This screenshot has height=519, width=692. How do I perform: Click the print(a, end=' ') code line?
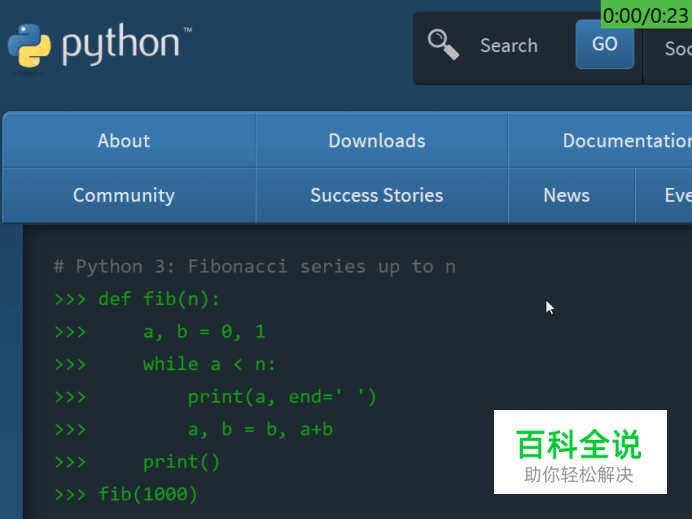282,397
